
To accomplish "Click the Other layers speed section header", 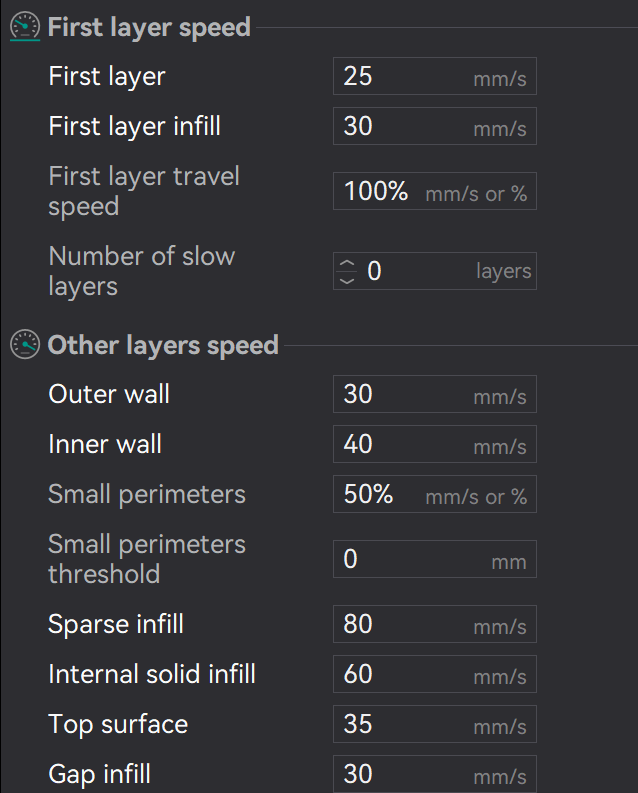I will [x=163, y=345].
